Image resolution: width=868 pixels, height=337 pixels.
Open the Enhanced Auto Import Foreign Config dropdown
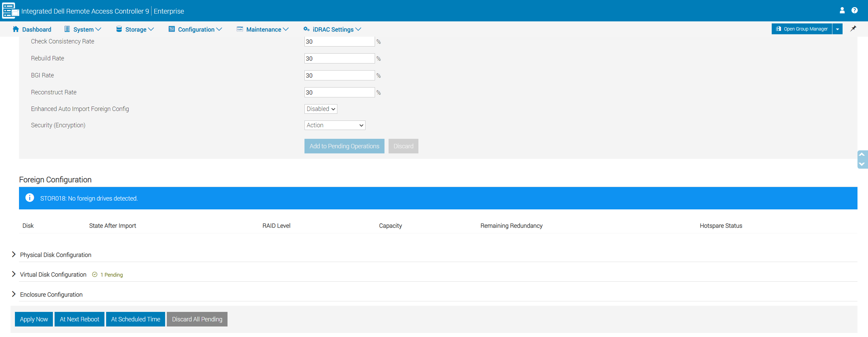coord(321,109)
